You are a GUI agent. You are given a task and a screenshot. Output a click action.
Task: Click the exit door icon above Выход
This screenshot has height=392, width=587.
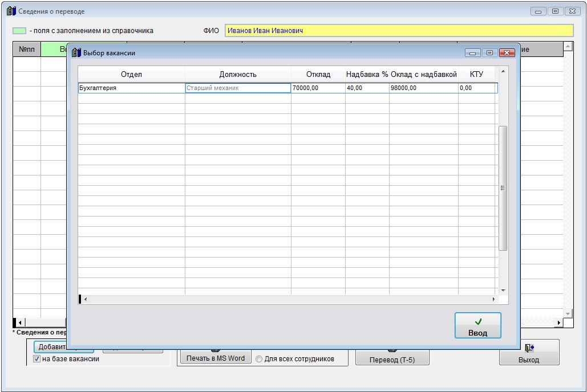point(529,348)
